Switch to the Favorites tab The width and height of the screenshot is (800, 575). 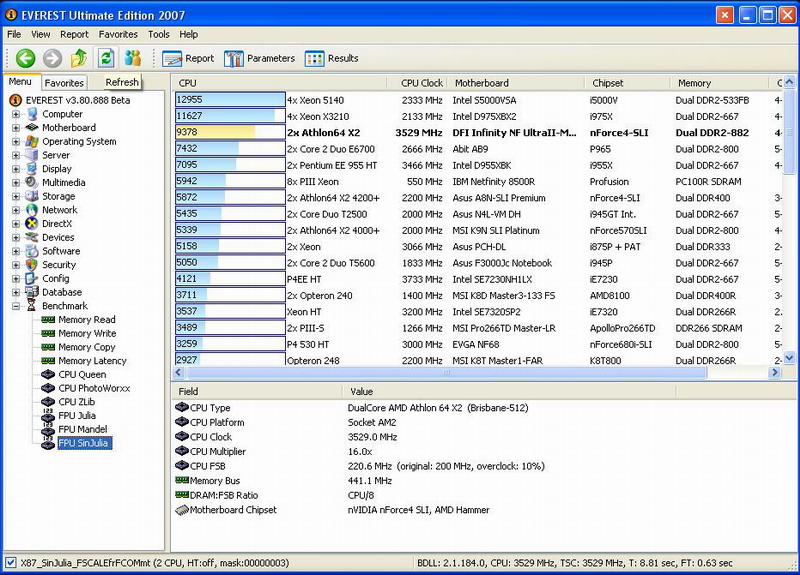click(65, 83)
